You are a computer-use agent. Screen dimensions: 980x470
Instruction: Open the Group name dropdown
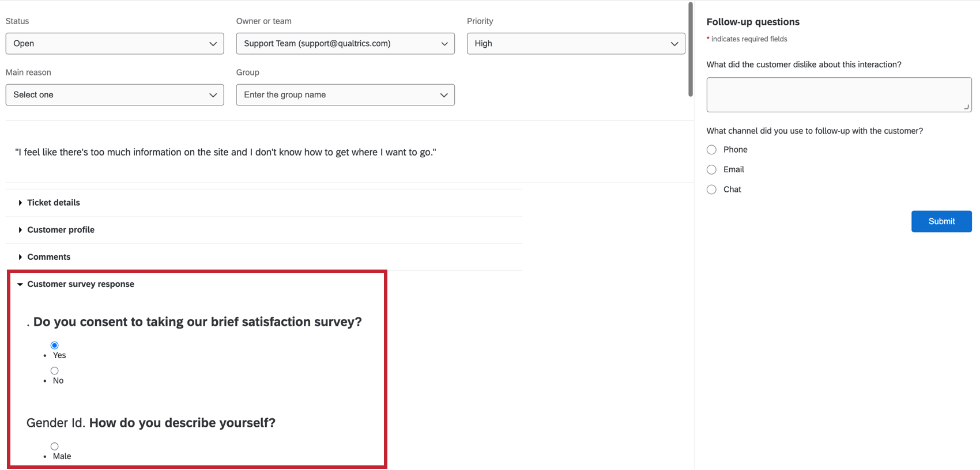point(345,95)
